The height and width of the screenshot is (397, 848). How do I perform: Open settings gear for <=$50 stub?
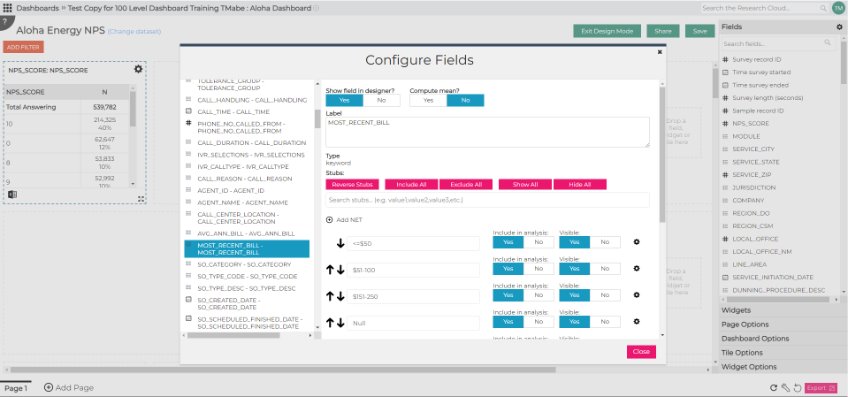637,242
